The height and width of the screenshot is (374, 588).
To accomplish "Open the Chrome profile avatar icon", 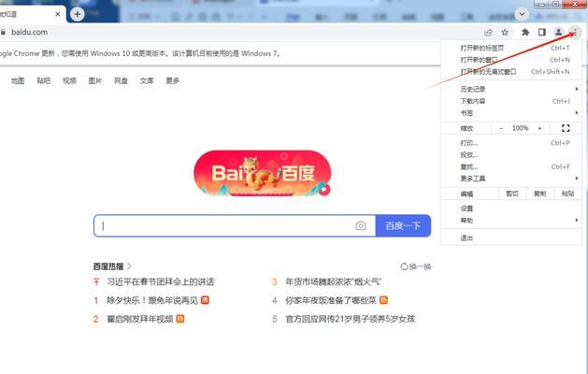I will tap(558, 33).
